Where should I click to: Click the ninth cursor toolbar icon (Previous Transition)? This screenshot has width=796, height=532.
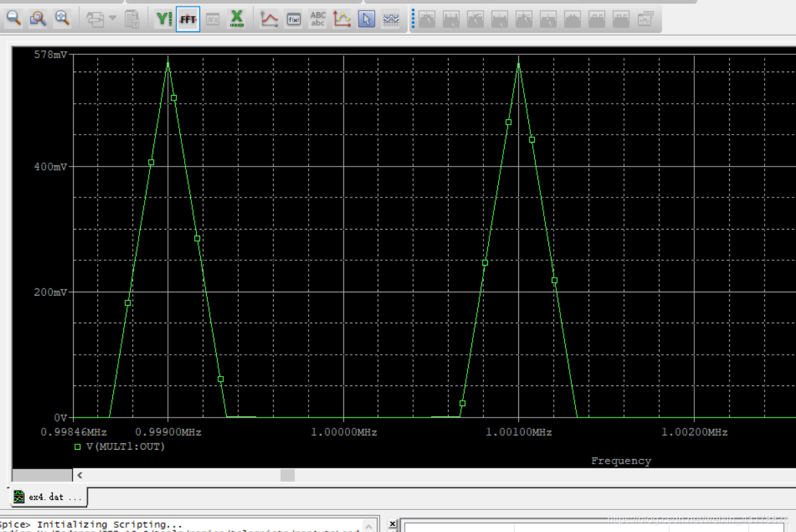(x=621, y=19)
